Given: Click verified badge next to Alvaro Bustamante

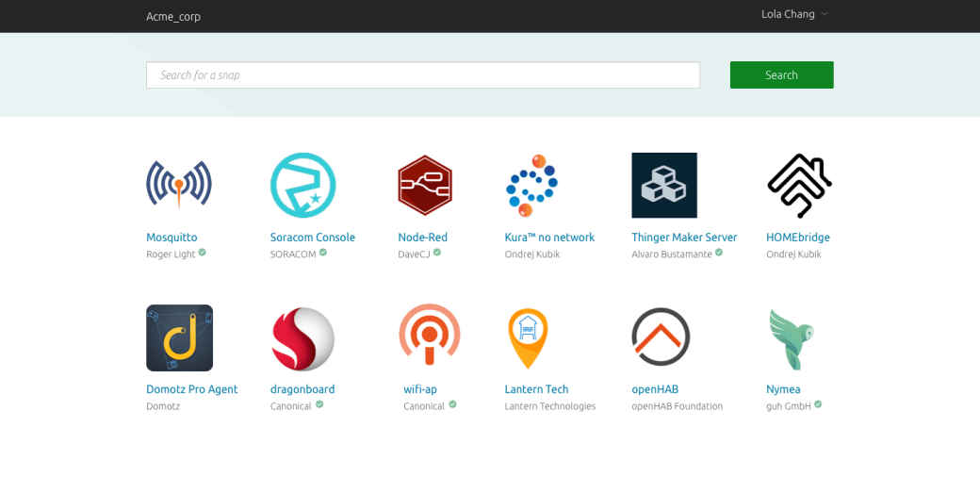Looking at the screenshot, I should coord(719,253).
